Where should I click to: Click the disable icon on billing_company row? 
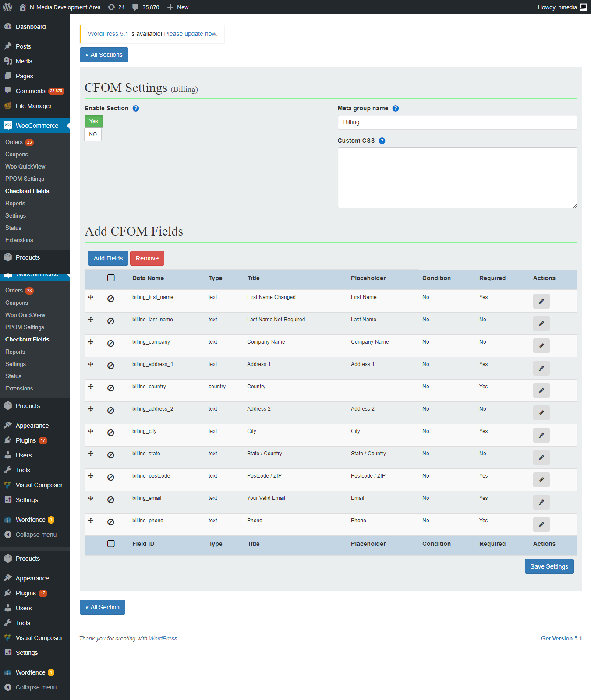click(x=111, y=344)
